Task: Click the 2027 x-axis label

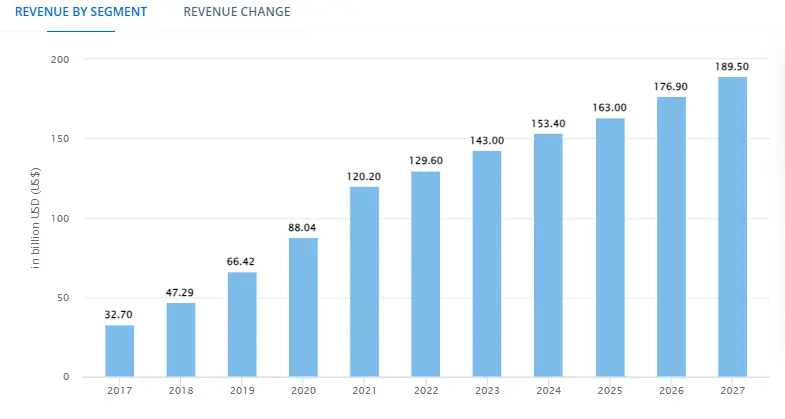Action: (x=732, y=390)
